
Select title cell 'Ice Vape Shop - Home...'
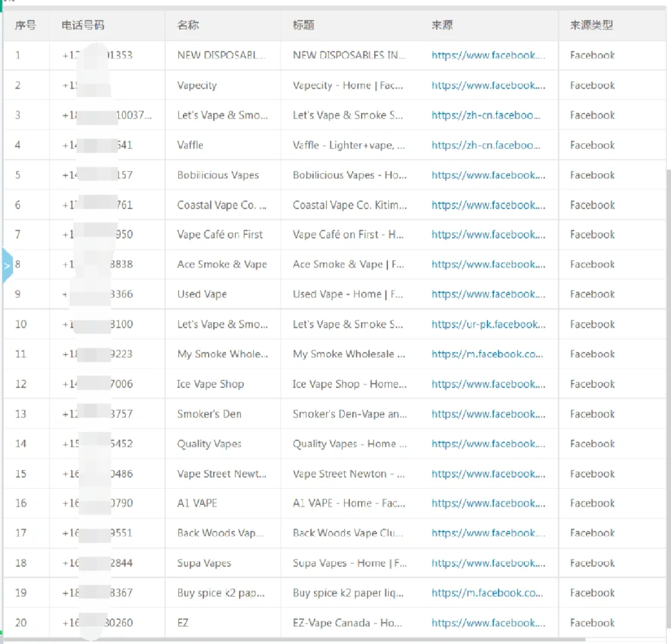[x=350, y=384]
